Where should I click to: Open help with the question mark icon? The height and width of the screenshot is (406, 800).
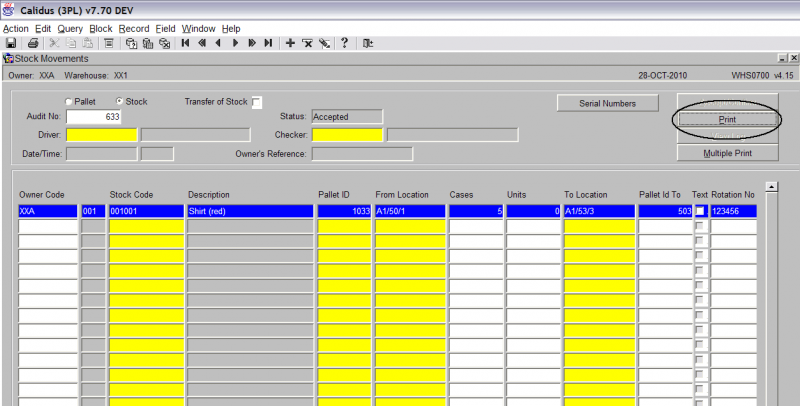pyautogui.click(x=344, y=43)
